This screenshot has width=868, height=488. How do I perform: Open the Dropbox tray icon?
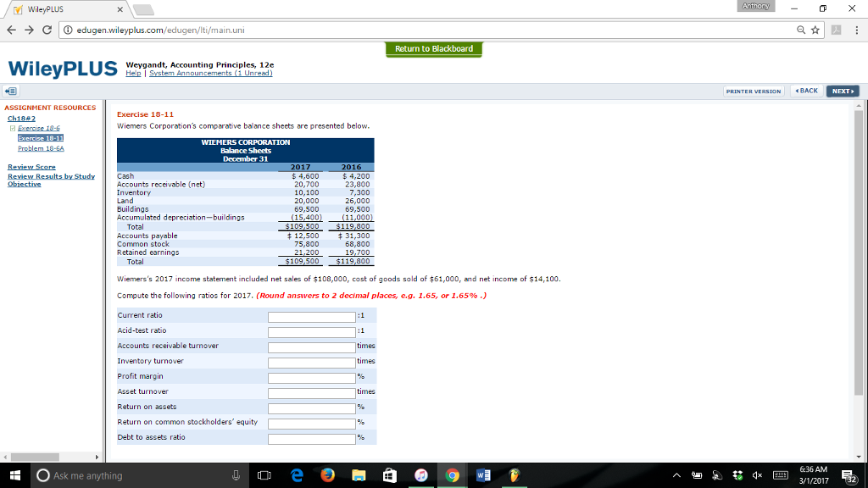pyautogui.click(x=737, y=475)
